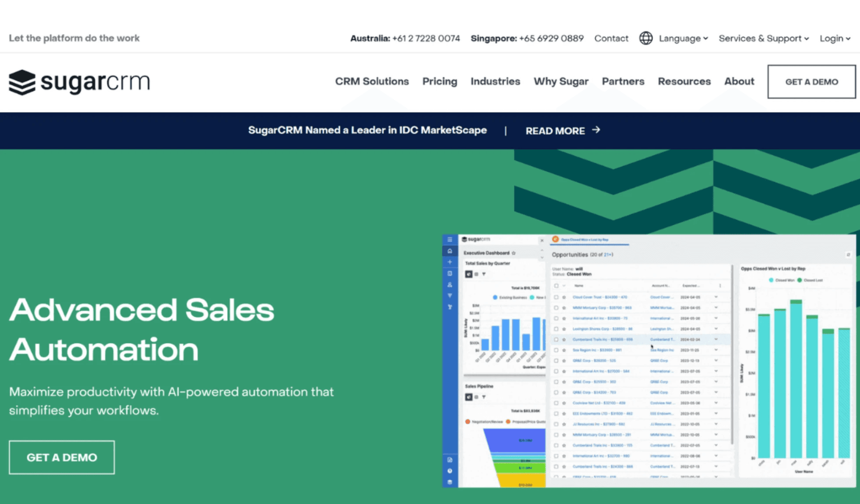
Task: Open the Language dropdown
Action: (683, 38)
